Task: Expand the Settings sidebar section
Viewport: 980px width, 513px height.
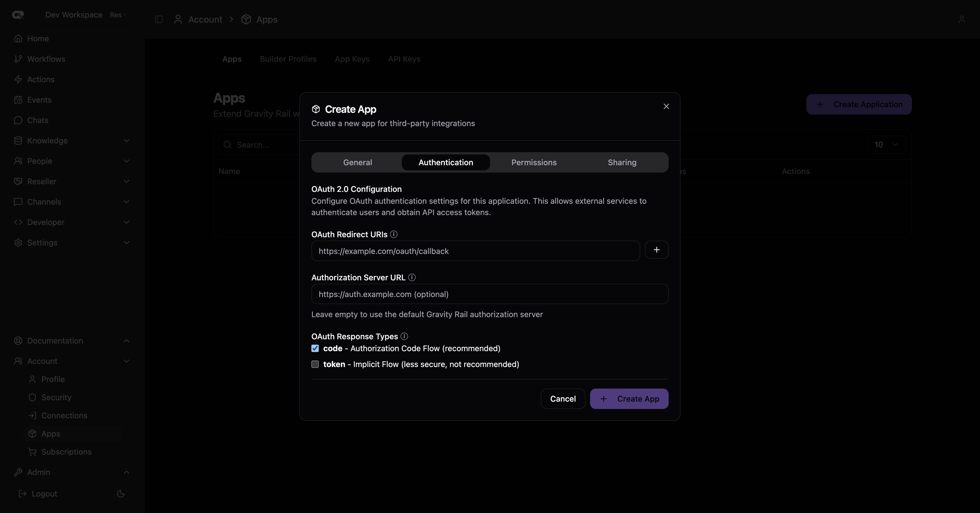Action: tap(126, 243)
